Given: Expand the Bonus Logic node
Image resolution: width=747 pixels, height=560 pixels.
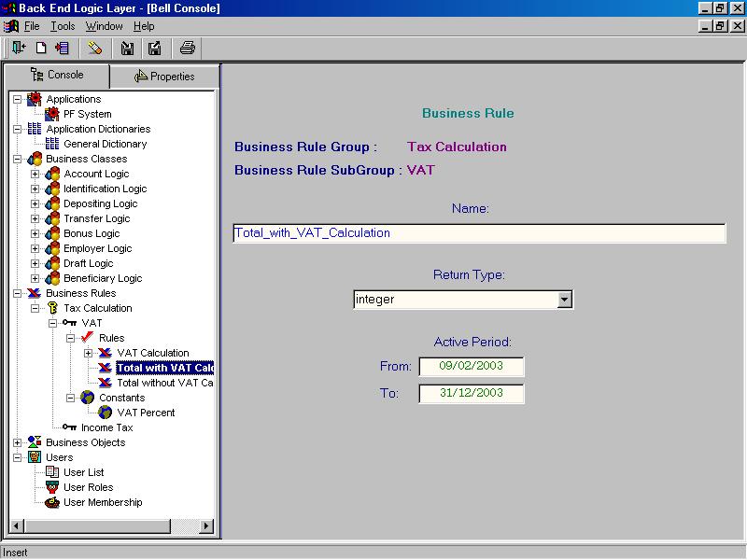Looking at the screenshot, I should tap(35, 233).
